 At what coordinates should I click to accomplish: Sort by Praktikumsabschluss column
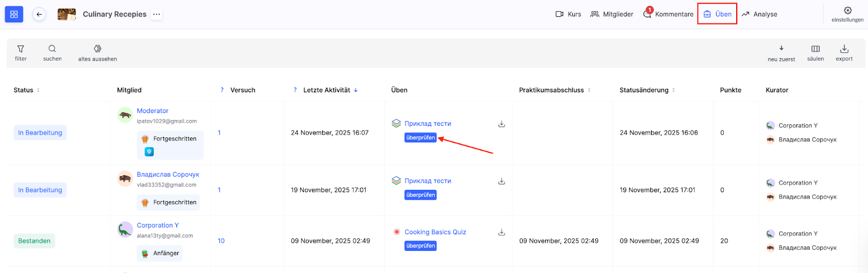pos(589,90)
